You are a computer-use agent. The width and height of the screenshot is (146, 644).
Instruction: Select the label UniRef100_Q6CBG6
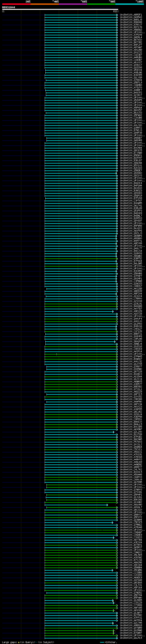click(131, 583)
